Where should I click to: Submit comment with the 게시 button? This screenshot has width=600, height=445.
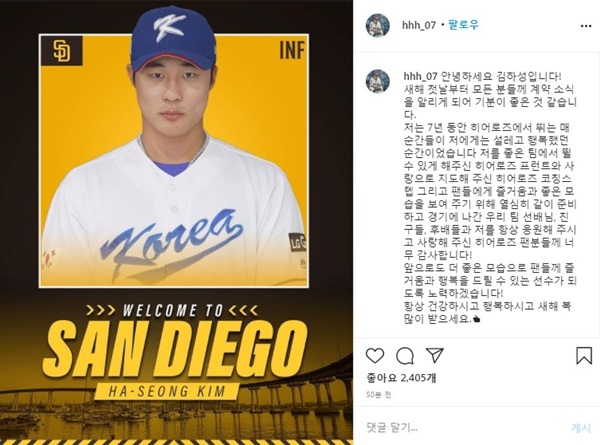581,427
